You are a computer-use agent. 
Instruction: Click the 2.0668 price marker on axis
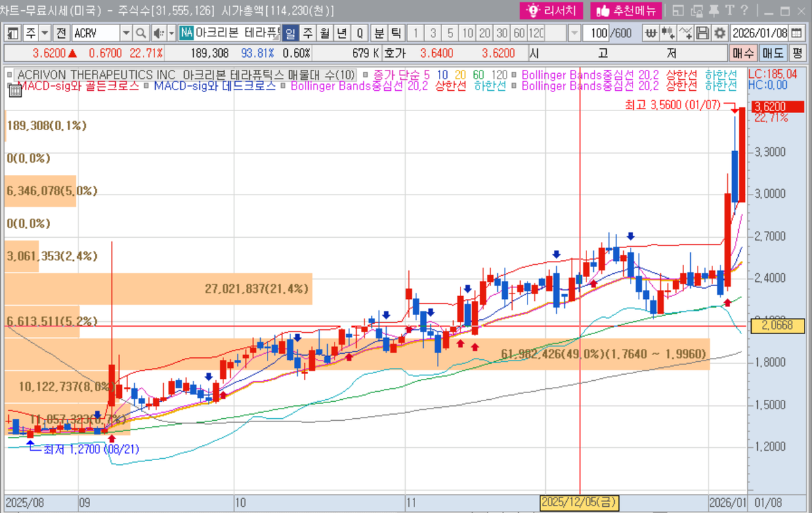tap(777, 326)
